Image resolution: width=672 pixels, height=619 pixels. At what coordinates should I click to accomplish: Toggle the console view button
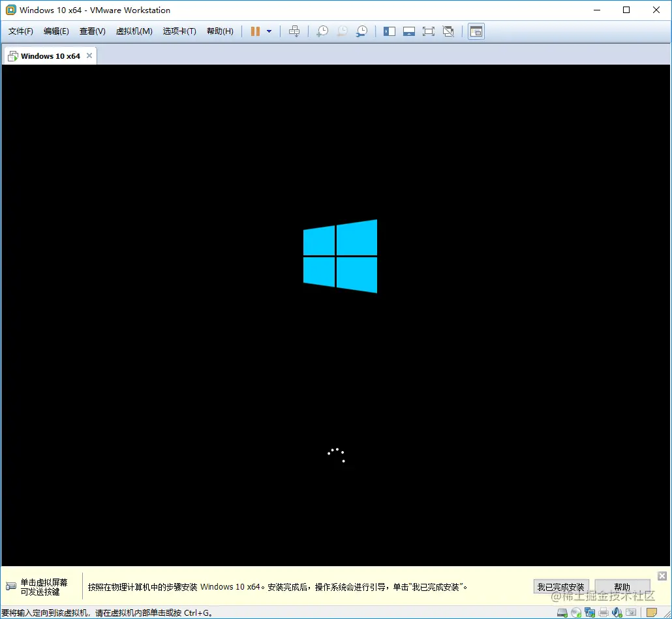pyautogui.click(x=476, y=31)
